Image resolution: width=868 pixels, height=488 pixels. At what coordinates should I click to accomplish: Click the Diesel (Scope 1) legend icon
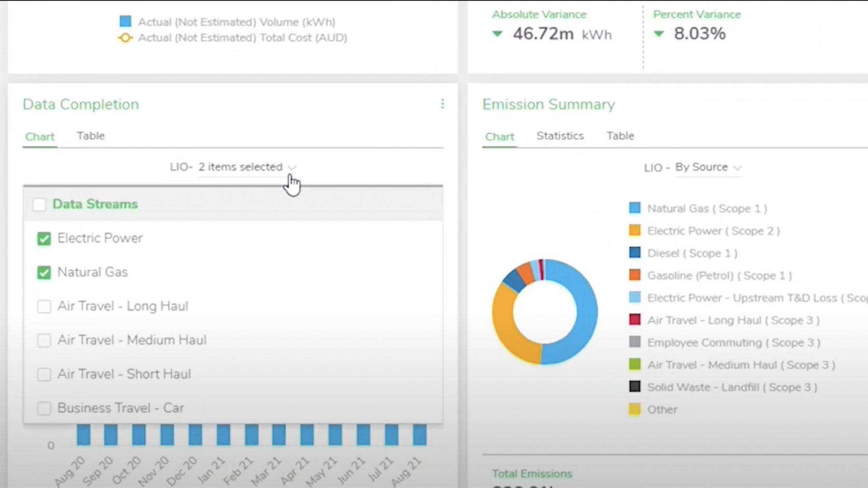click(x=635, y=253)
